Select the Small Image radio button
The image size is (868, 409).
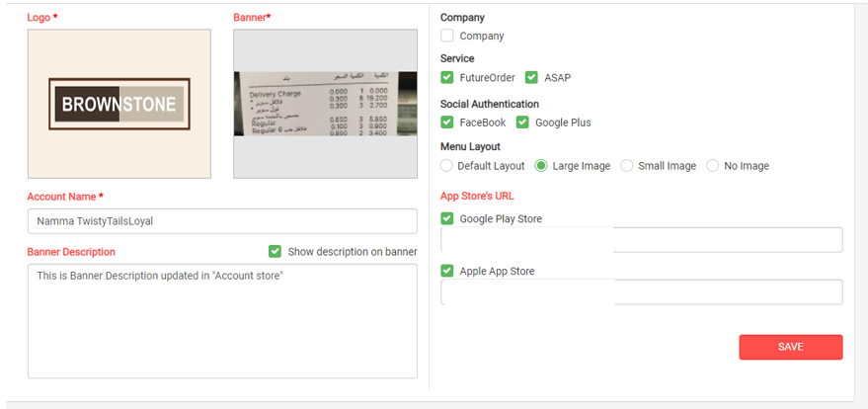(627, 166)
